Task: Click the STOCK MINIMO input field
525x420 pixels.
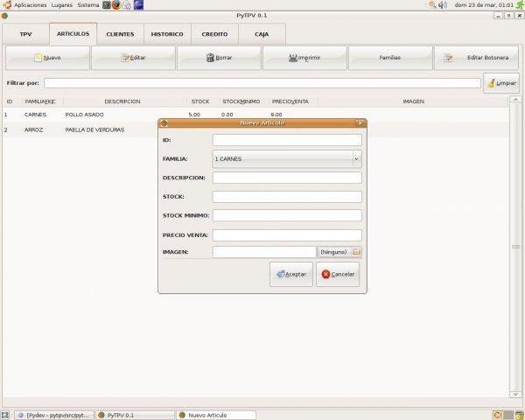Action: point(287,215)
